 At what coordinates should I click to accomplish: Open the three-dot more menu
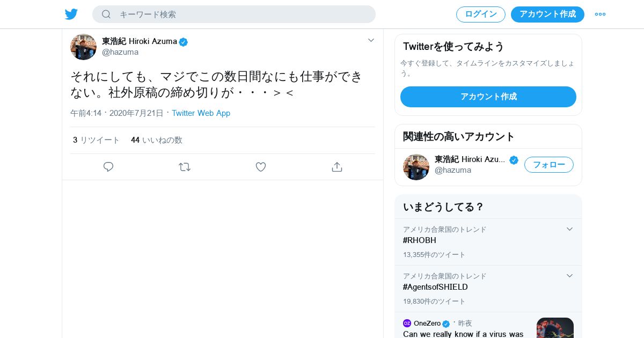click(600, 14)
